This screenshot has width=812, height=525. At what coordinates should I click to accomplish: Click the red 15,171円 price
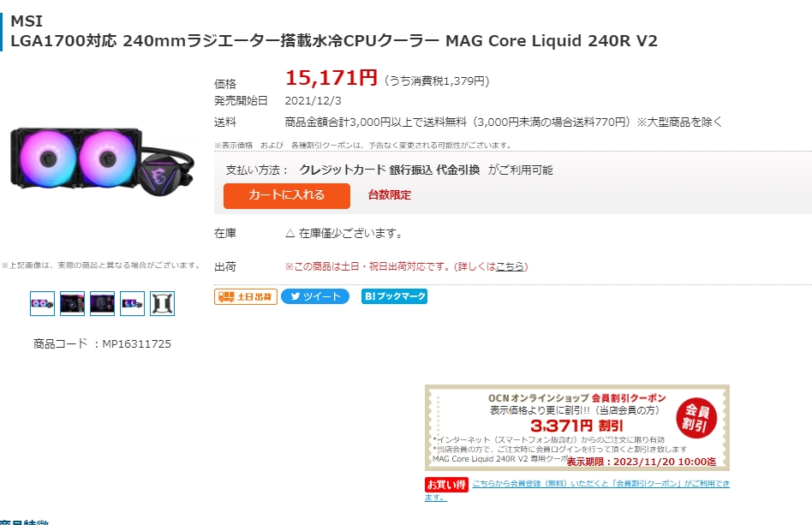331,78
